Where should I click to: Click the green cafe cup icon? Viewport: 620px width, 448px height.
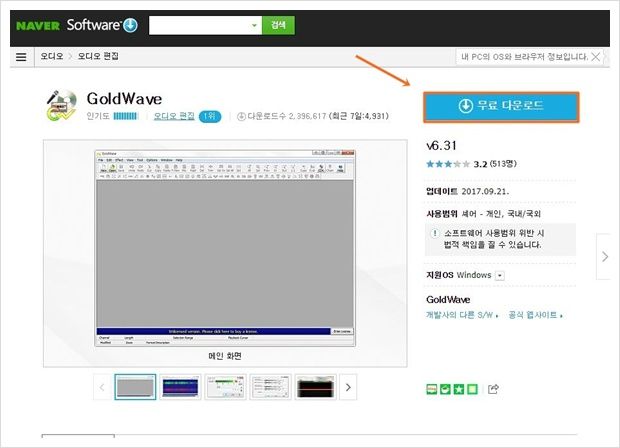click(x=445, y=389)
